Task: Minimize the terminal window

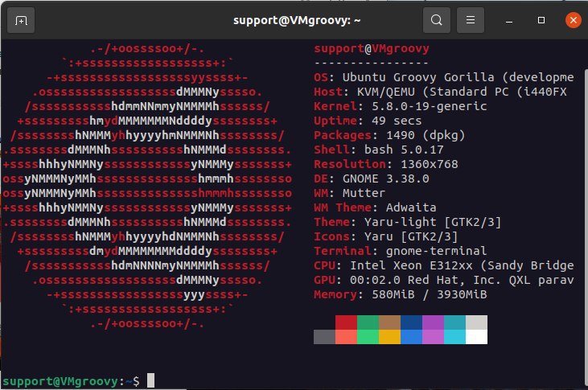Action: pyautogui.click(x=509, y=20)
